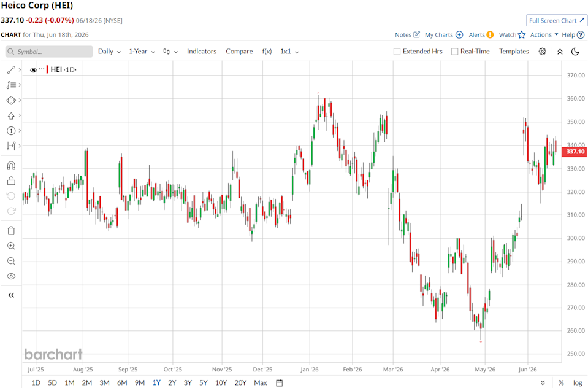Undo the last chart action
Screen dimensions: 588x388
[11, 196]
